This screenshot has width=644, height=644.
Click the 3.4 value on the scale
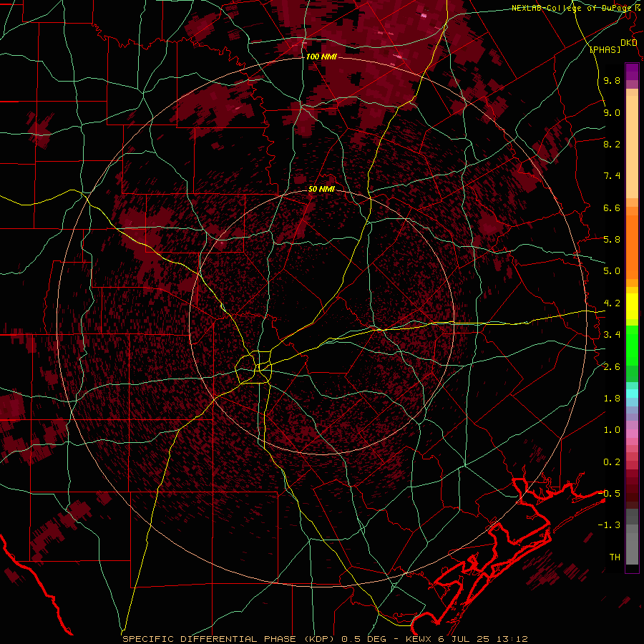(x=612, y=335)
